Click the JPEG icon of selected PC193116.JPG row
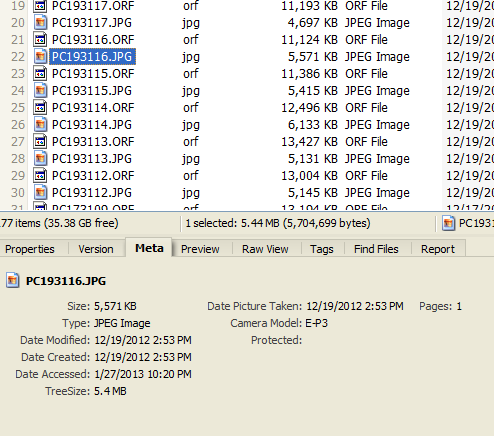This screenshot has height=436, width=494. coord(40,57)
